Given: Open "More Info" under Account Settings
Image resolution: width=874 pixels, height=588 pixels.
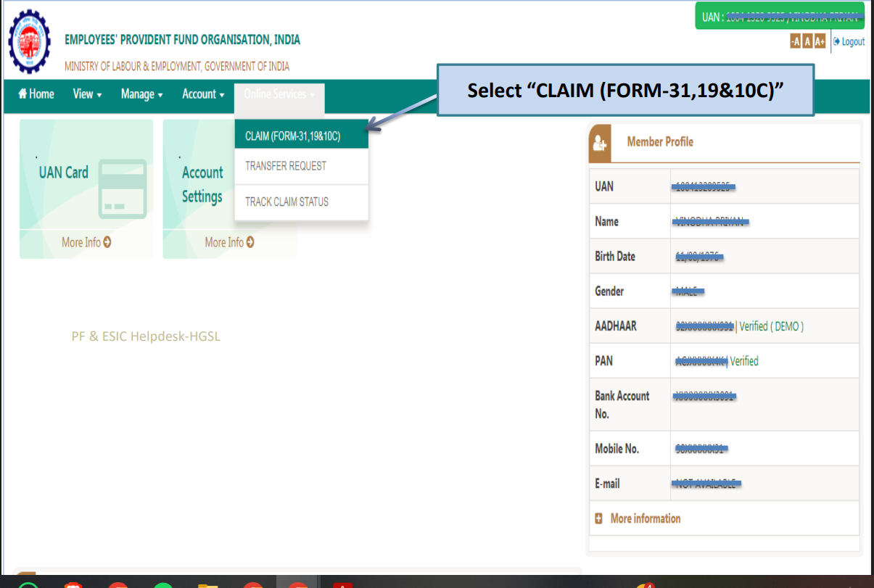Looking at the screenshot, I should pos(228,242).
